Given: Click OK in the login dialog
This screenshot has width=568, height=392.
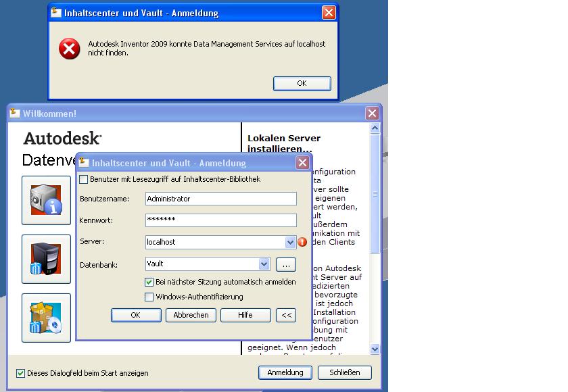Looking at the screenshot, I should [x=136, y=315].
